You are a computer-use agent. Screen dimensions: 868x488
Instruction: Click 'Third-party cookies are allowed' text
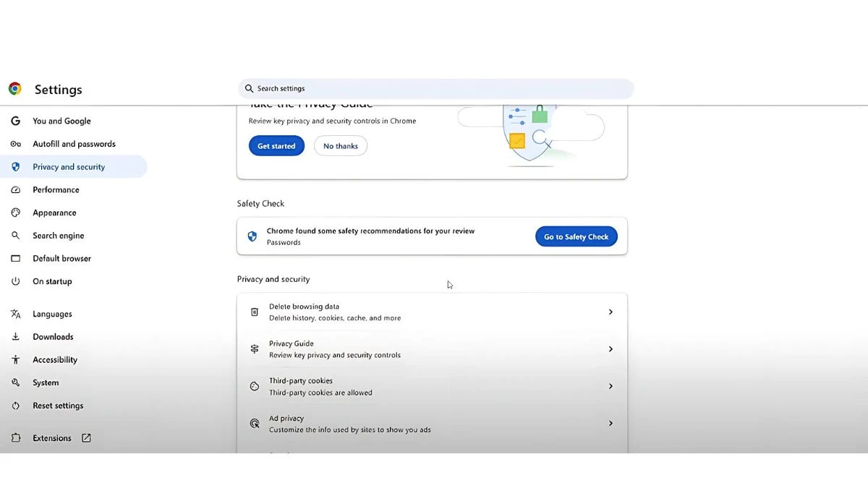click(320, 393)
